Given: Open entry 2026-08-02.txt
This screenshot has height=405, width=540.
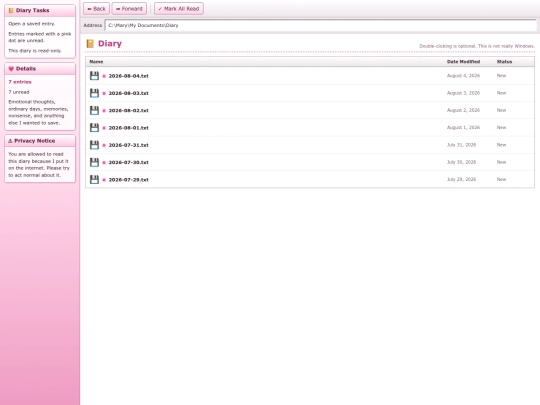Looking at the screenshot, I should (x=310, y=110).
